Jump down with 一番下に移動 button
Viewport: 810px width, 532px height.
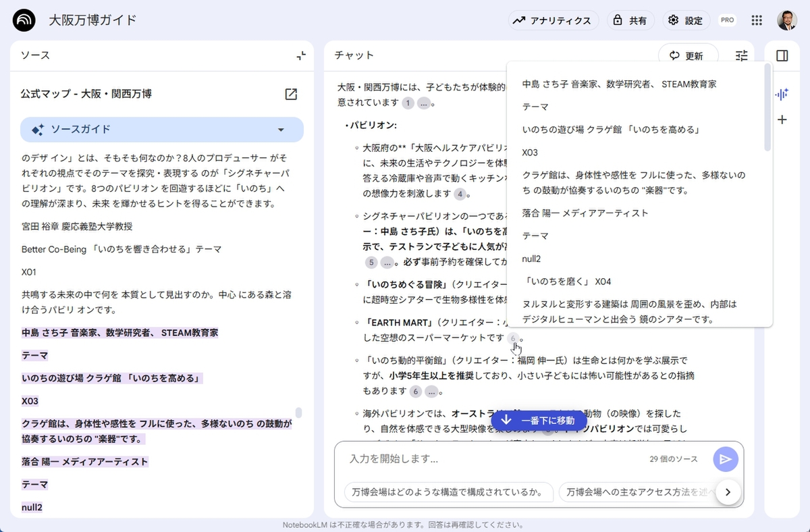point(538,421)
